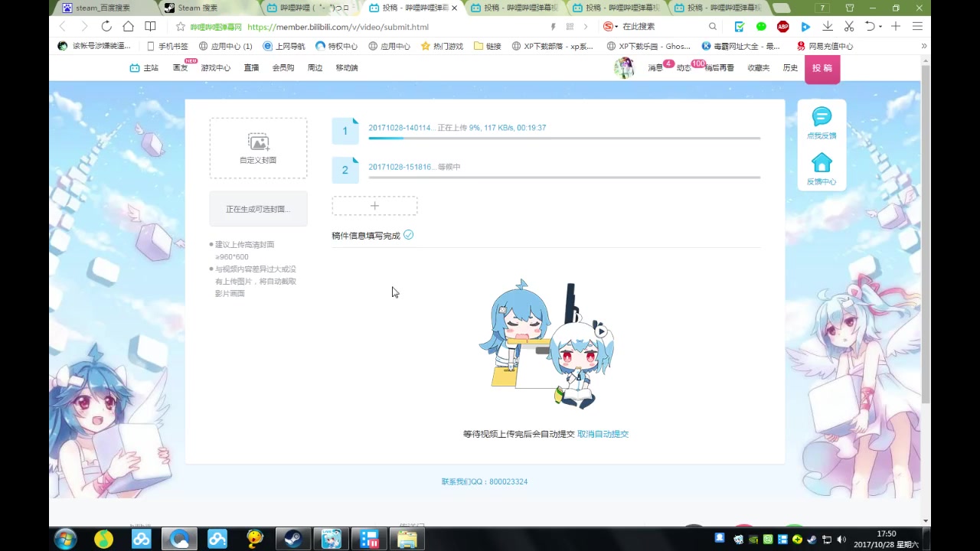Click the add video plus button
980x551 pixels.
tap(374, 206)
